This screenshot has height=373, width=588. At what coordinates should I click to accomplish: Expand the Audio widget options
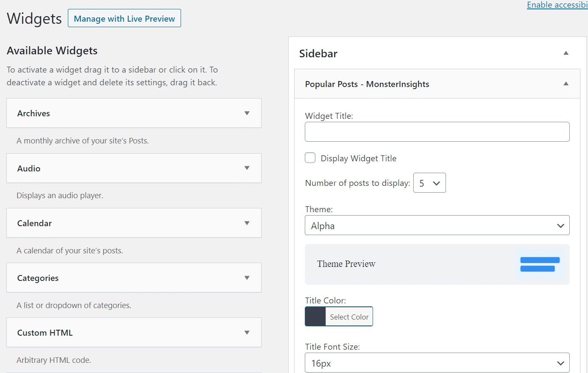point(247,168)
